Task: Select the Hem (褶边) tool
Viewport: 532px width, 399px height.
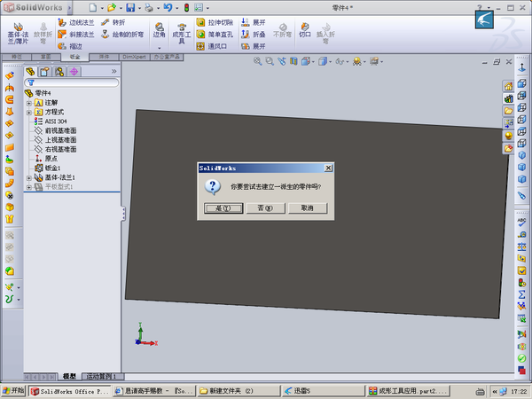Action: point(70,46)
